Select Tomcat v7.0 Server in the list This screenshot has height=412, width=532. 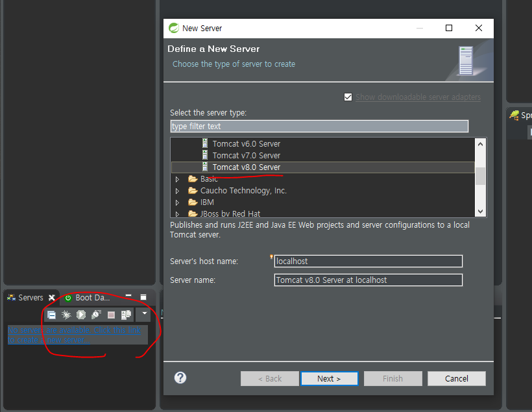[x=247, y=156]
